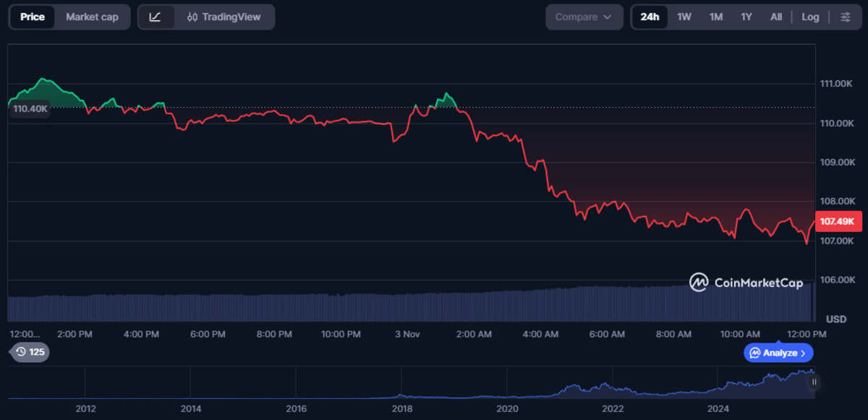Select the line chart view icon
The width and height of the screenshot is (868, 420).
(x=156, y=17)
